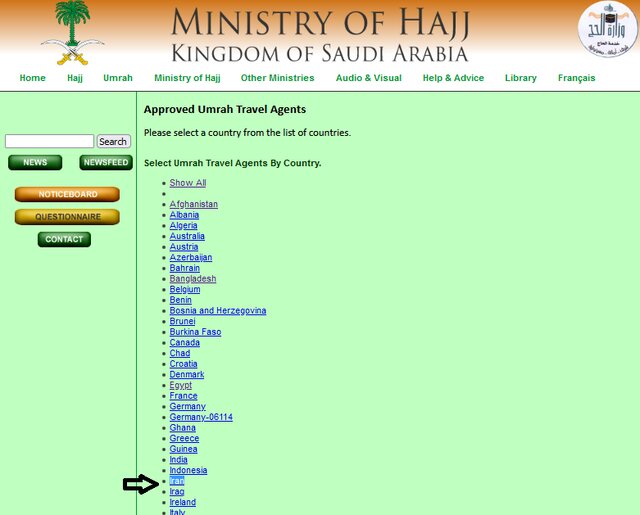Image resolution: width=640 pixels, height=515 pixels.
Task: Choose the highlighted Iran country link
Action: click(177, 481)
